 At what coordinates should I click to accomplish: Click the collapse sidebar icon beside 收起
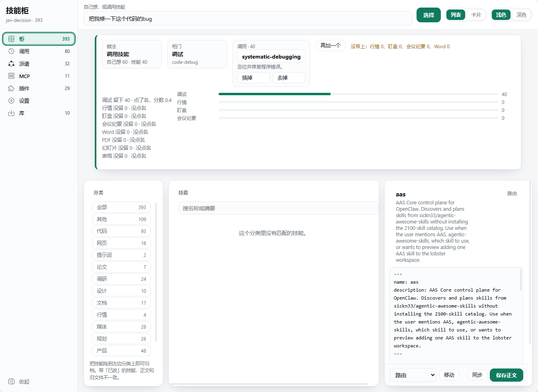[11, 382]
